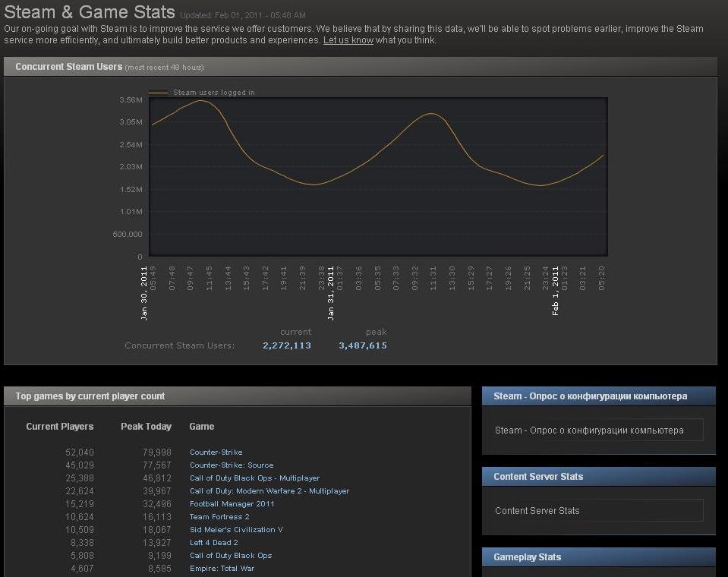
Task: Click the "Let us know" feedback link
Action: click(x=348, y=40)
